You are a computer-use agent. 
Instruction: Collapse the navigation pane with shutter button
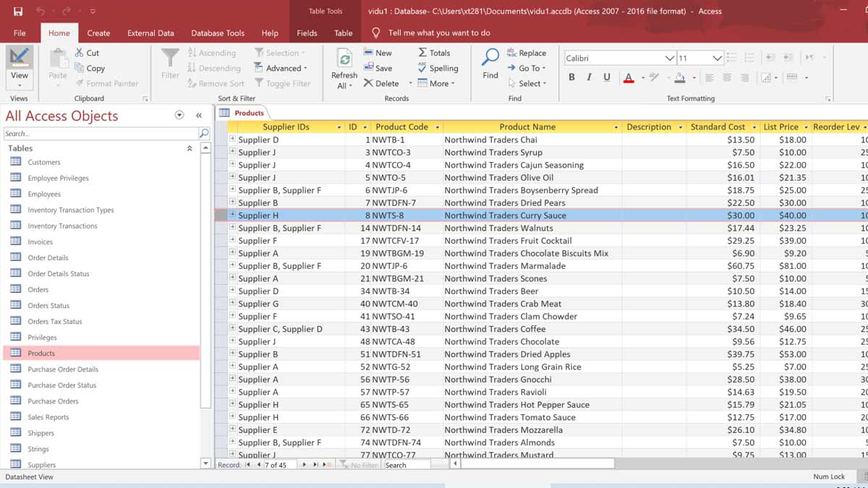(x=199, y=115)
